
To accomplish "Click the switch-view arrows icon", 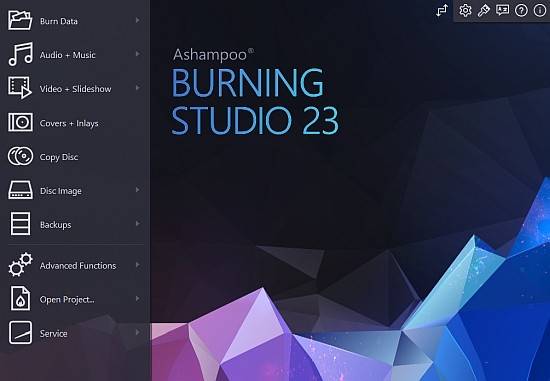I will [x=442, y=11].
